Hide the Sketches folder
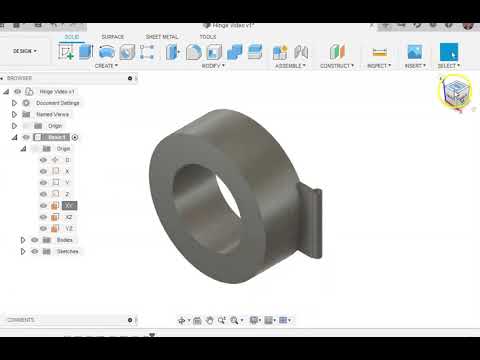Viewport: 480px width, 360px height. pyautogui.click(x=35, y=251)
